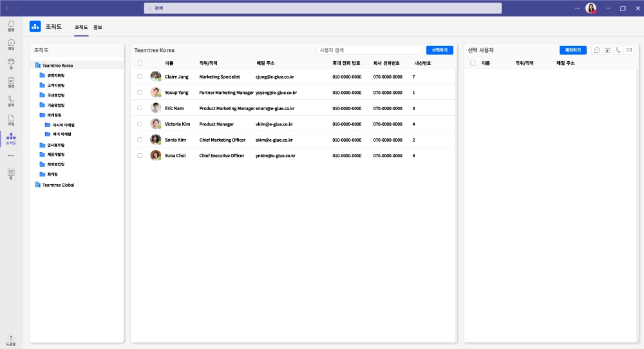The height and width of the screenshot is (349, 644).
Task: Check the checkbox next to Claire Jung
Action: [140, 77]
